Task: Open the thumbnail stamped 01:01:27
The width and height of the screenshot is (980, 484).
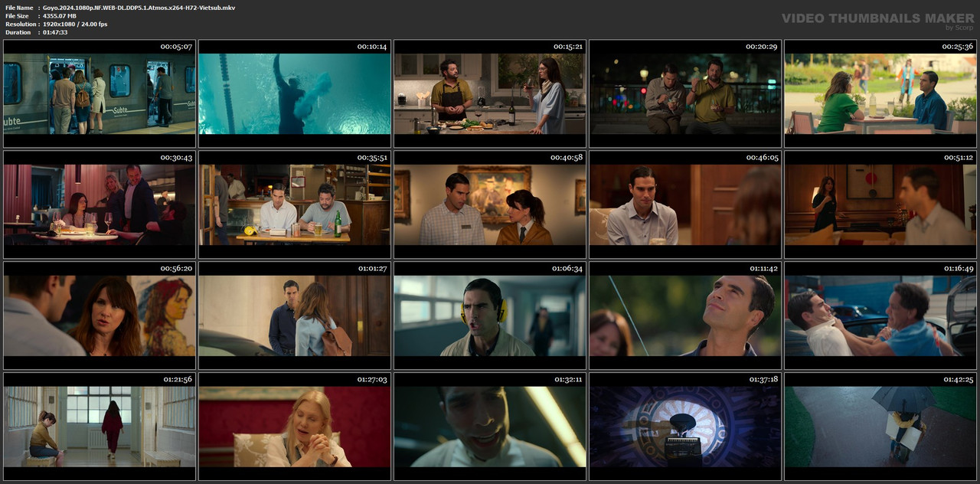Action: click(x=295, y=316)
